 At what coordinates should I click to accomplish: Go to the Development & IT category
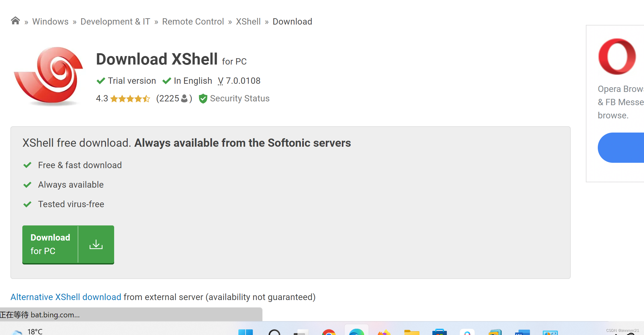(x=115, y=21)
